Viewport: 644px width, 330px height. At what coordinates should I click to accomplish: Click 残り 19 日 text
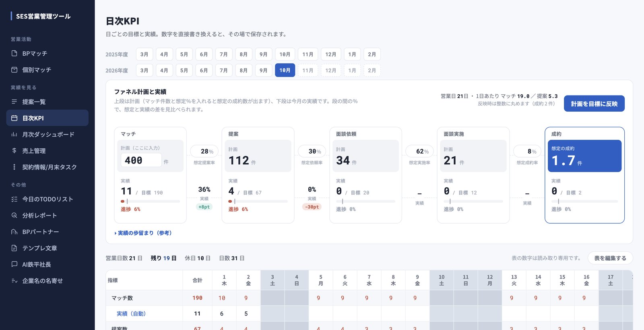tap(163, 258)
